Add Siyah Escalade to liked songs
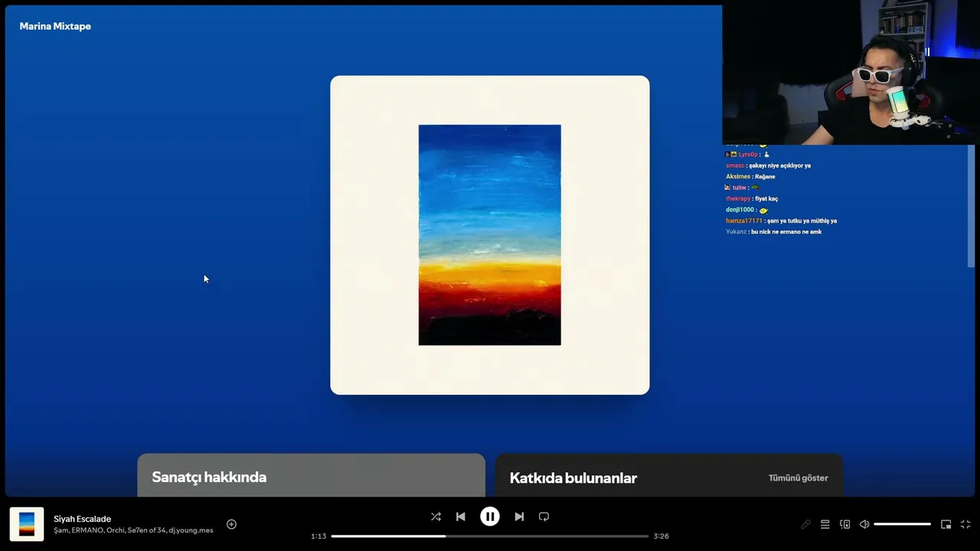Viewport: 980px width, 551px height. (231, 524)
